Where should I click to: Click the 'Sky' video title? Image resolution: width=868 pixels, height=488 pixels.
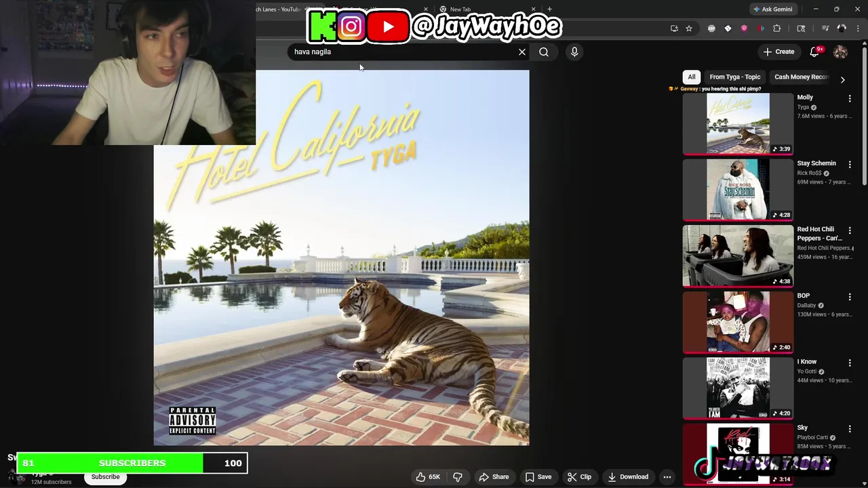(x=802, y=428)
